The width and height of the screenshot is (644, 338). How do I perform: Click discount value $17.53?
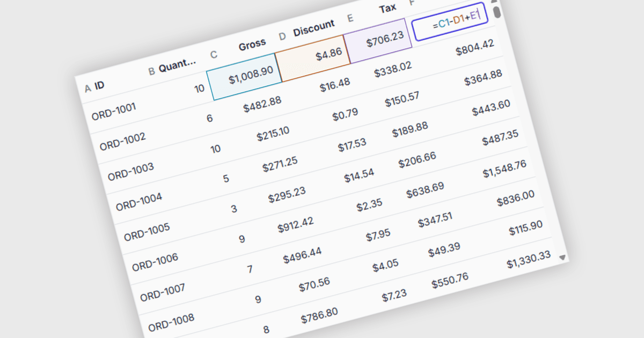tap(352, 145)
